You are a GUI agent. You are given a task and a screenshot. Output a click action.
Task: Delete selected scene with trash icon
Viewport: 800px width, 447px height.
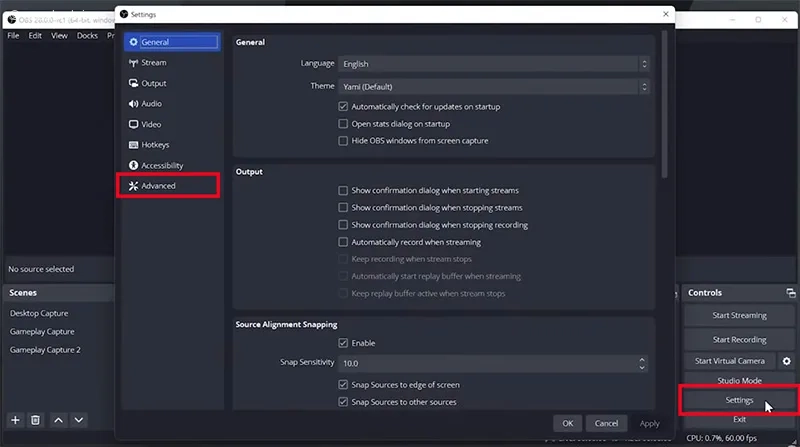click(35, 420)
